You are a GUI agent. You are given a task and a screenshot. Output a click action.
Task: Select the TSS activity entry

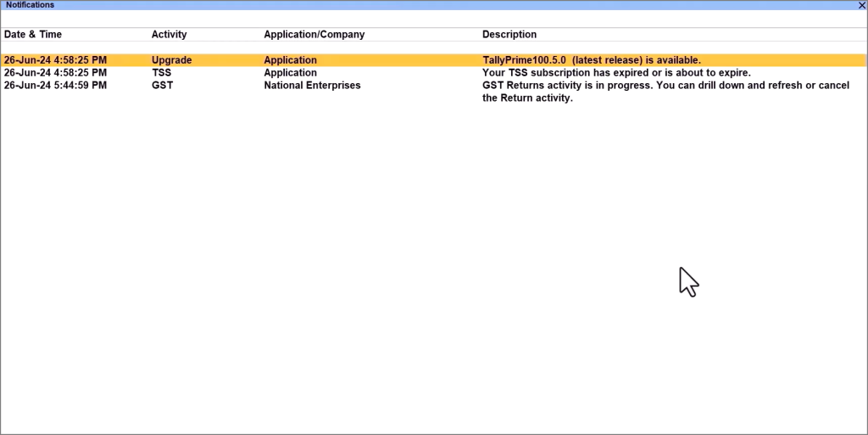pos(161,73)
